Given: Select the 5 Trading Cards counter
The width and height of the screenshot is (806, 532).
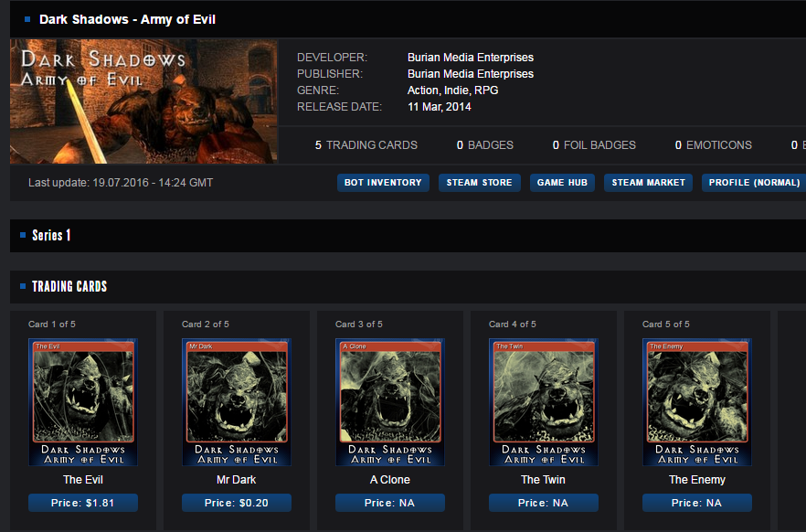Looking at the screenshot, I should (x=366, y=145).
